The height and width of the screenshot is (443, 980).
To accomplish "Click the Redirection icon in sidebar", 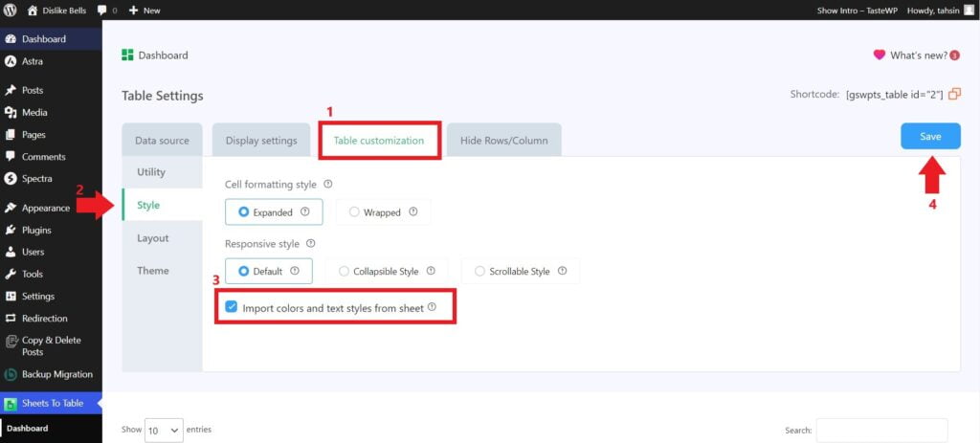I will (10, 318).
